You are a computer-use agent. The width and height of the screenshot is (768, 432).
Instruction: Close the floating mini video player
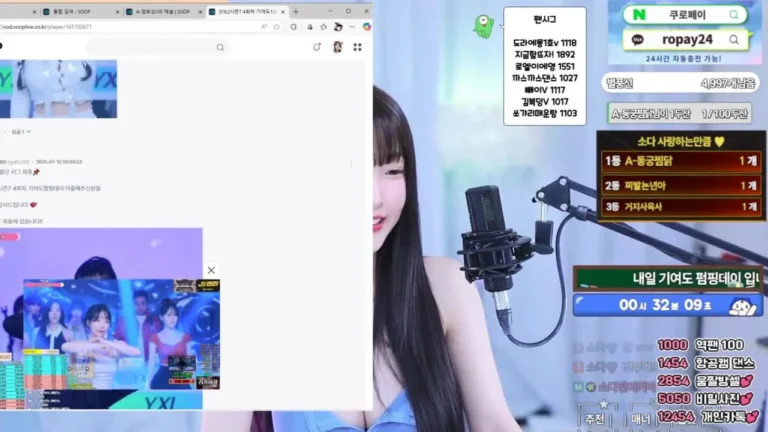pos(211,270)
